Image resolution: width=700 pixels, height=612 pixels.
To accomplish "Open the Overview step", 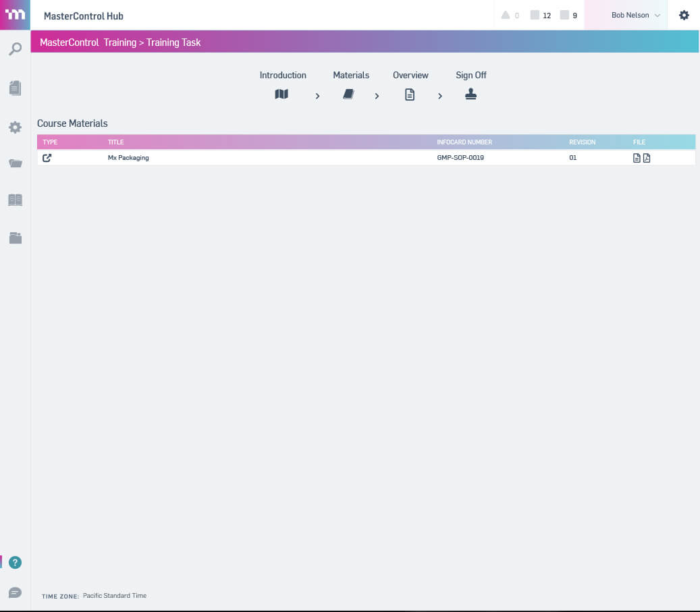I will pos(410,94).
